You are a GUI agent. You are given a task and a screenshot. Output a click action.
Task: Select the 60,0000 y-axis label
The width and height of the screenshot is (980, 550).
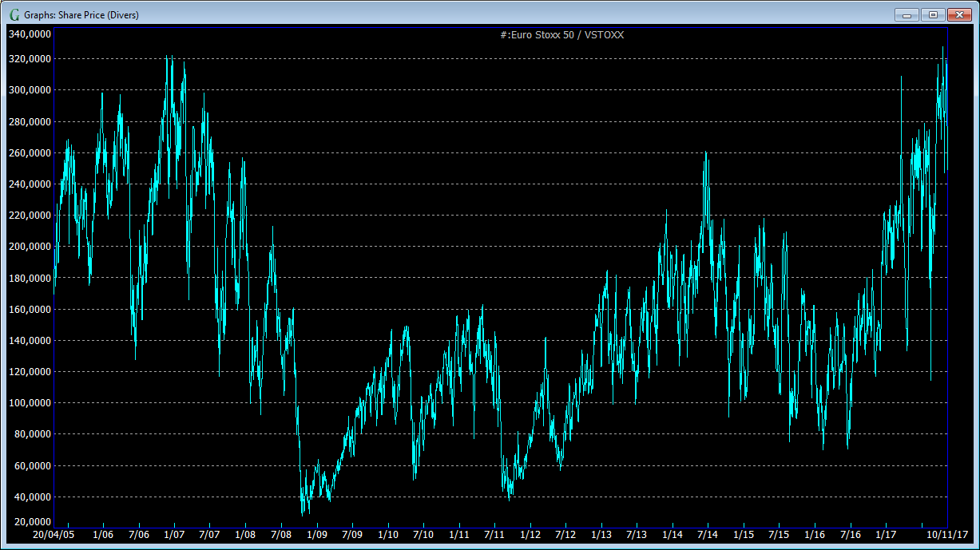[32, 465]
